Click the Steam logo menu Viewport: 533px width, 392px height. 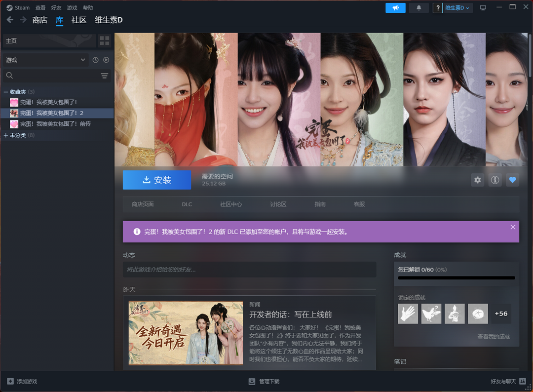(x=9, y=8)
